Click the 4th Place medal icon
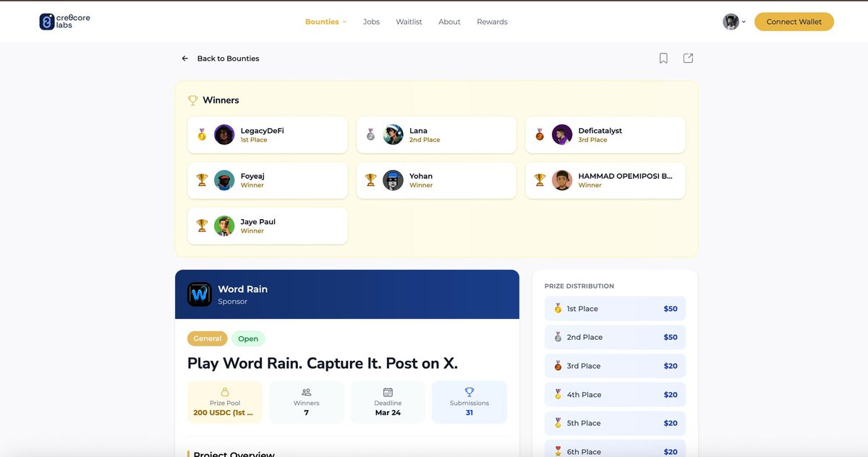The width and height of the screenshot is (868, 457). point(558,395)
